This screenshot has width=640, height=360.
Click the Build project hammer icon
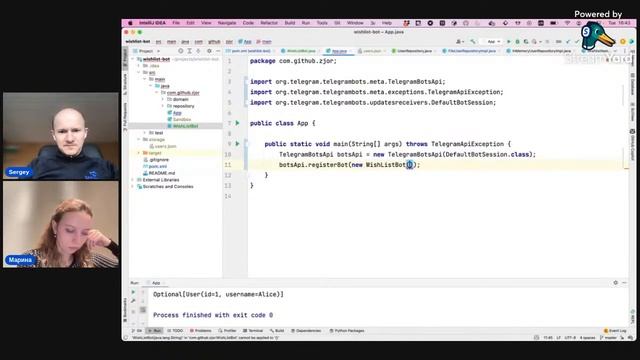473,42
